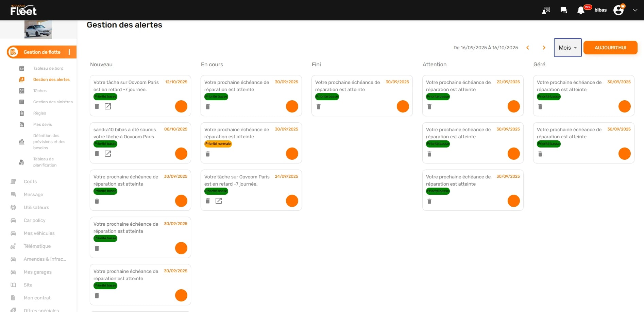The height and width of the screenshot is (312, 644).
Task: Open the Mes véhicules section
Action: pos(39,233)
